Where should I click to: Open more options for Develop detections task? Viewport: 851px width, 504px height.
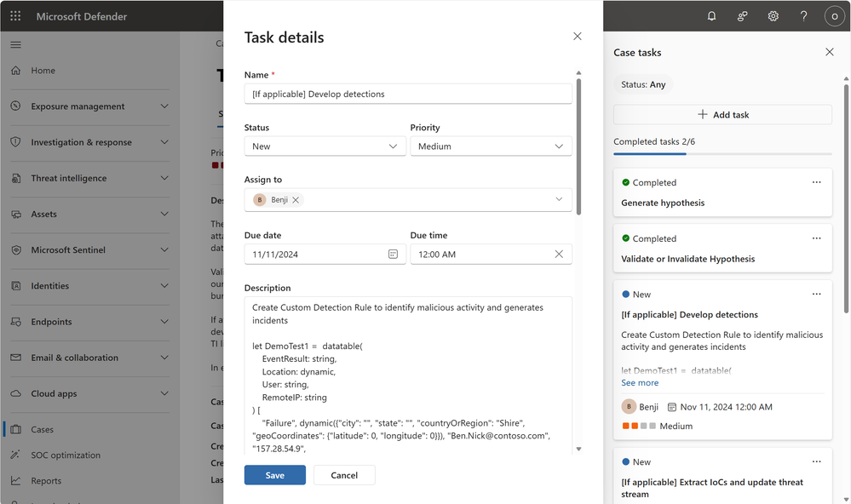pyautogui.click(x=816, y=294)
